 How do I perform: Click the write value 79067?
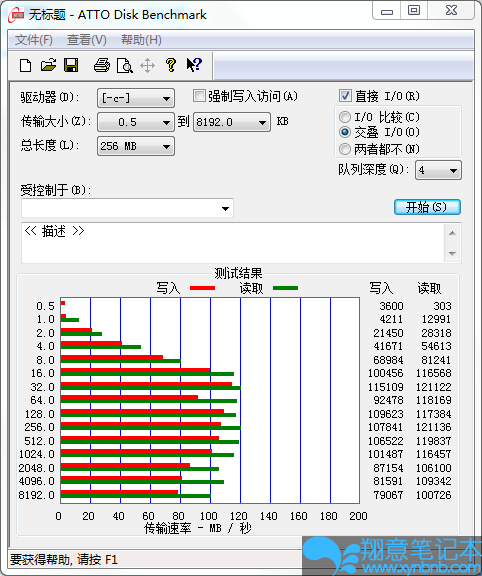pos(388,495)
